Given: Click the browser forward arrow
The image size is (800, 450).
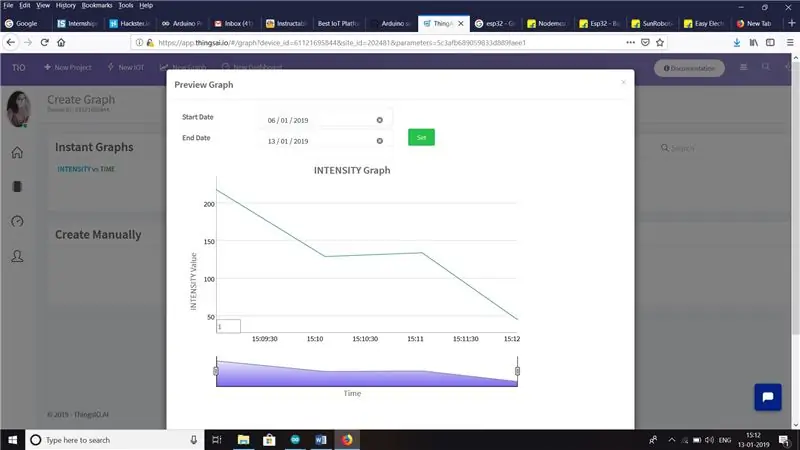Looking at the screenshot, I should click(28, 42).
